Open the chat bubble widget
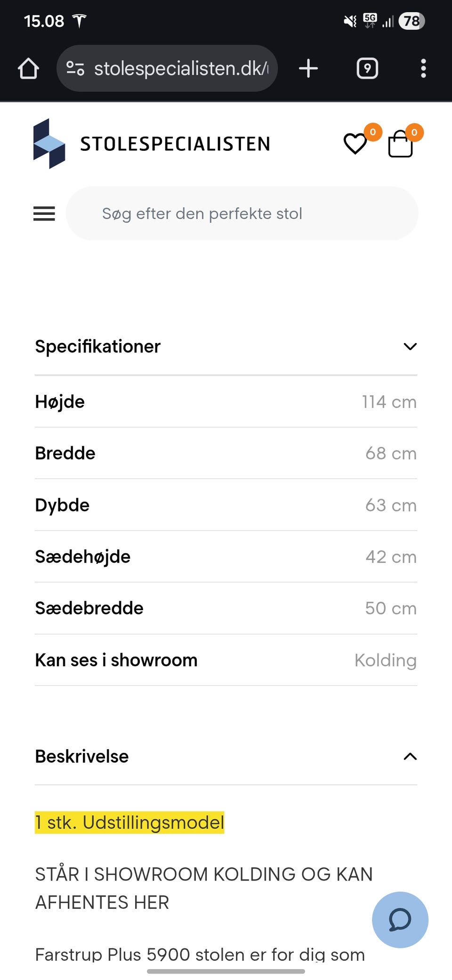452x980 pixels. point(400,919)
